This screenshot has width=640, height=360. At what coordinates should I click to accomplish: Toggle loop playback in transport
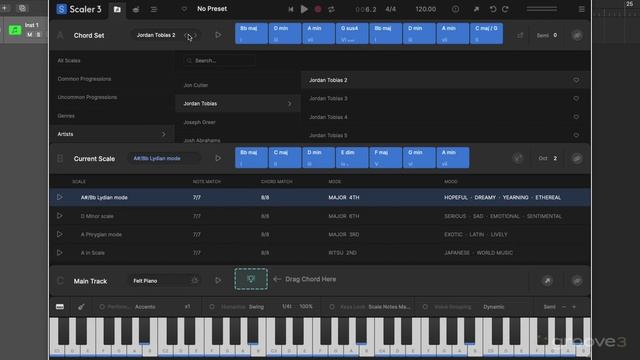[331, 9]
